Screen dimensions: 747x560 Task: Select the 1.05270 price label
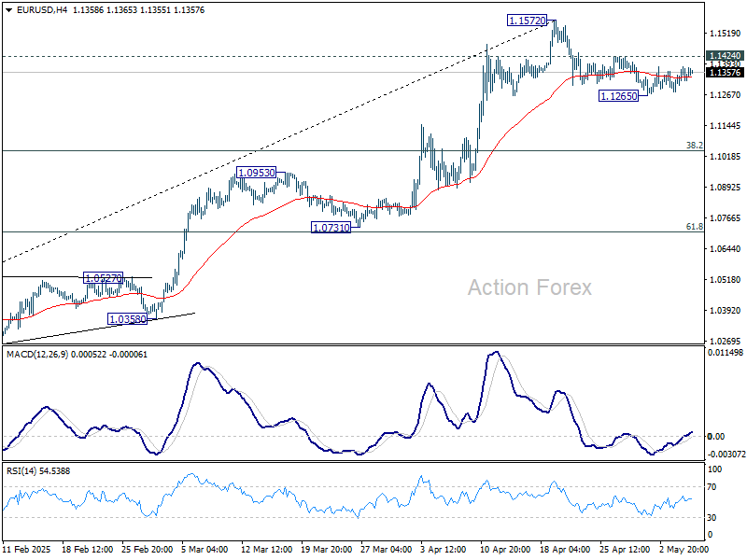click(104, 278)
